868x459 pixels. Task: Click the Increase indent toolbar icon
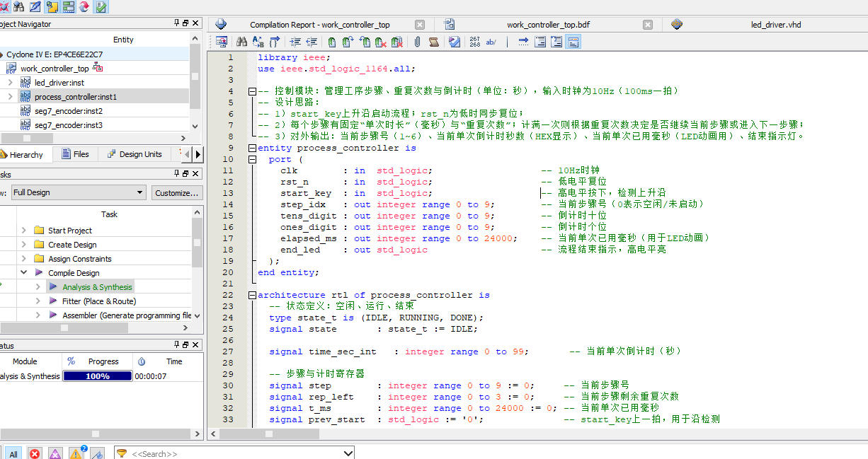pyautogui.click(x=295, y=42)
